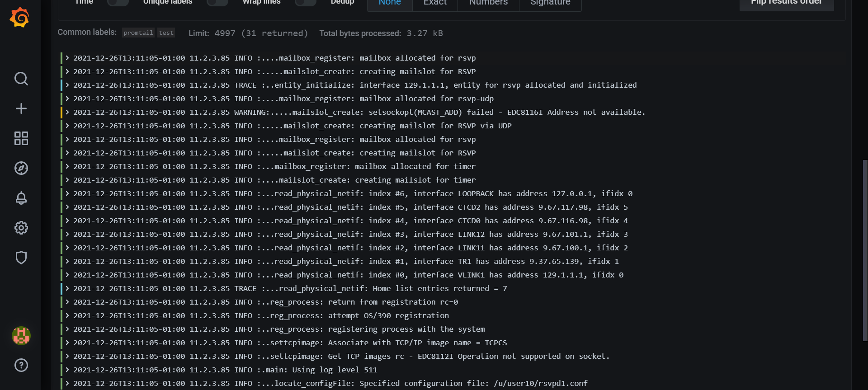Toggle the Wrap lines switch

305,2
